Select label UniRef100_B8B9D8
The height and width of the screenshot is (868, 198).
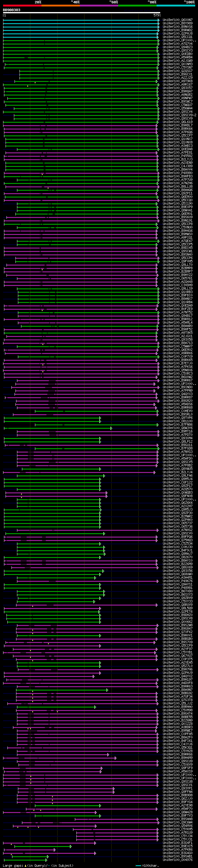coord(178,795)
